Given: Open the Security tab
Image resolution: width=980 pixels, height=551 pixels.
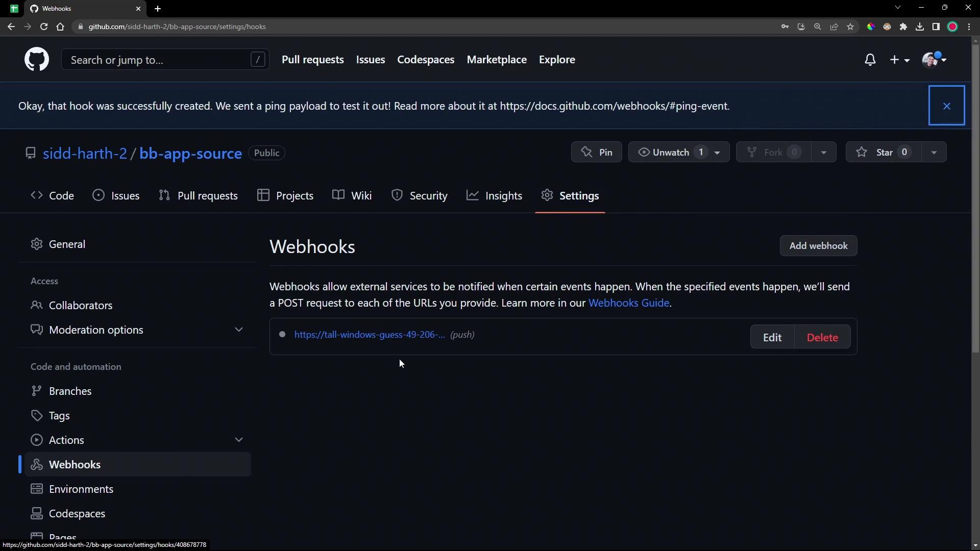Looking at the screenshot, I should click(x=420, y=195).
